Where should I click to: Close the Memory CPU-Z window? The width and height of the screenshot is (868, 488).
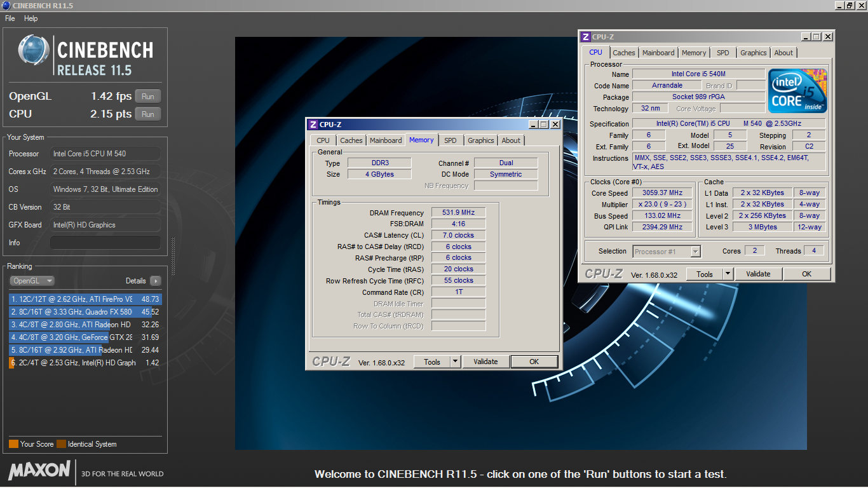click(555, 125)
